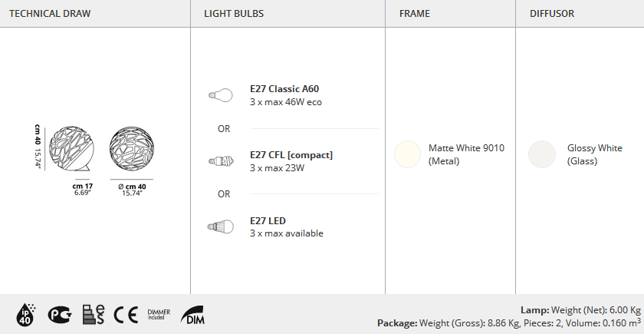Screen dimensions: 644x334
Task: Click the Dimmer Included icon
Action: [159, 315]
